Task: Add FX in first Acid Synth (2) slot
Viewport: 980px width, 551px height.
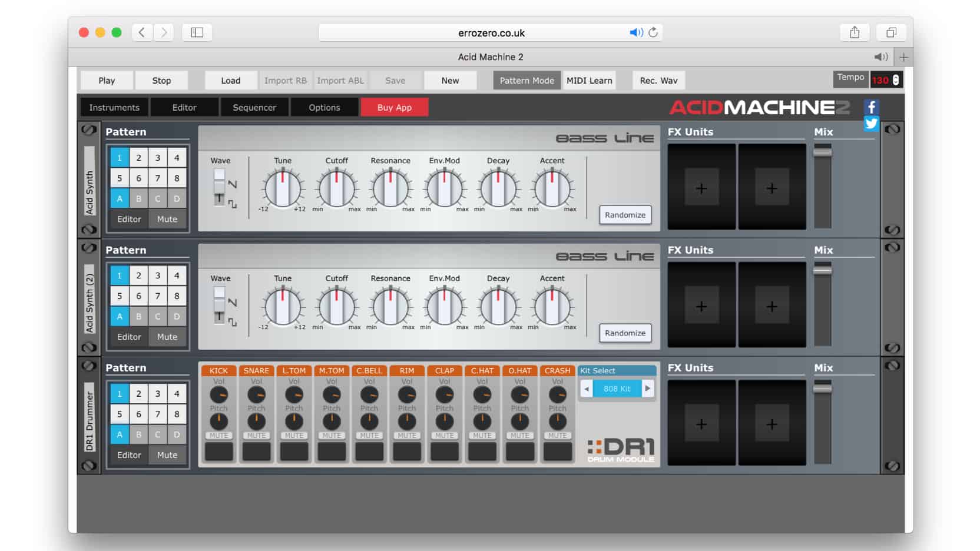Action: tap(701, 305)
